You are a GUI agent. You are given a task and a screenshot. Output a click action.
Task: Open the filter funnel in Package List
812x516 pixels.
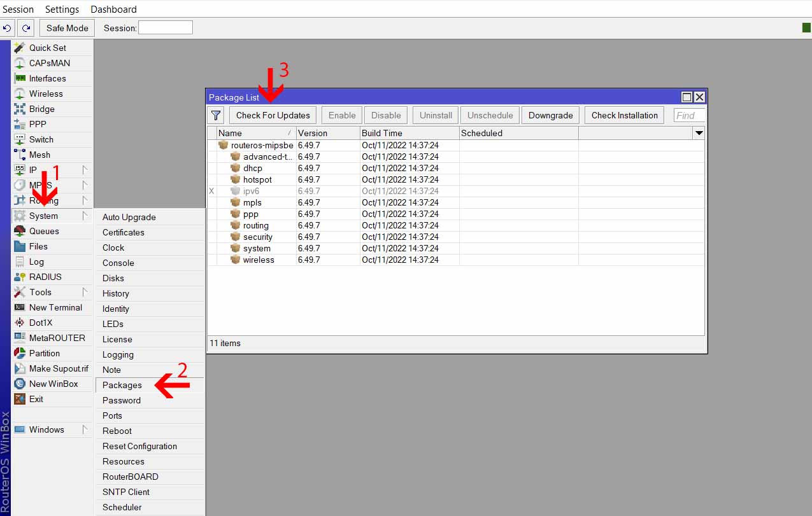point(216,115)
